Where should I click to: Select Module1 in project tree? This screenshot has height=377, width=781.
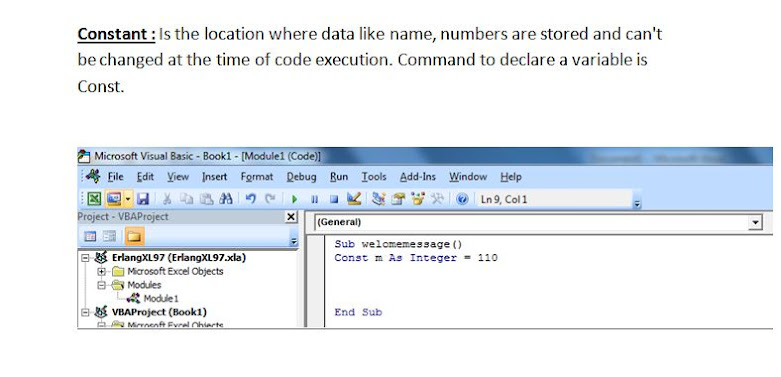(160, 298)
